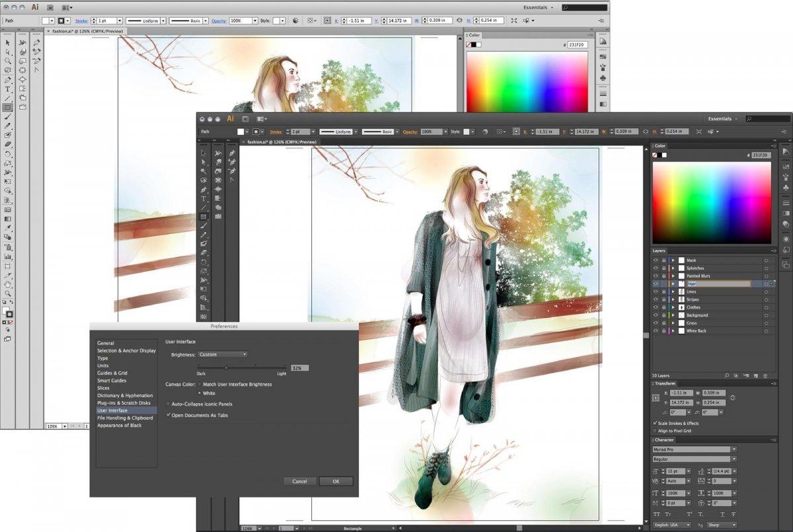Select Match User Interface Brightness radio button

coord(200,384)
